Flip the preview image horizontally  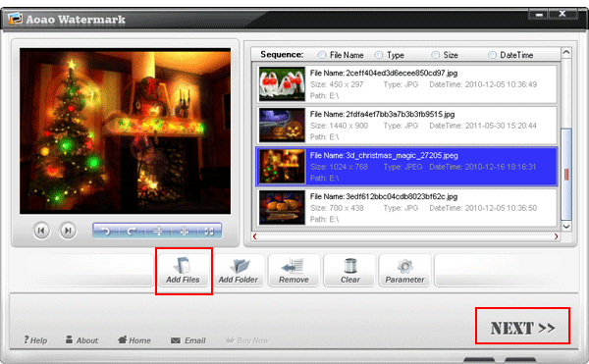[184, 232]
